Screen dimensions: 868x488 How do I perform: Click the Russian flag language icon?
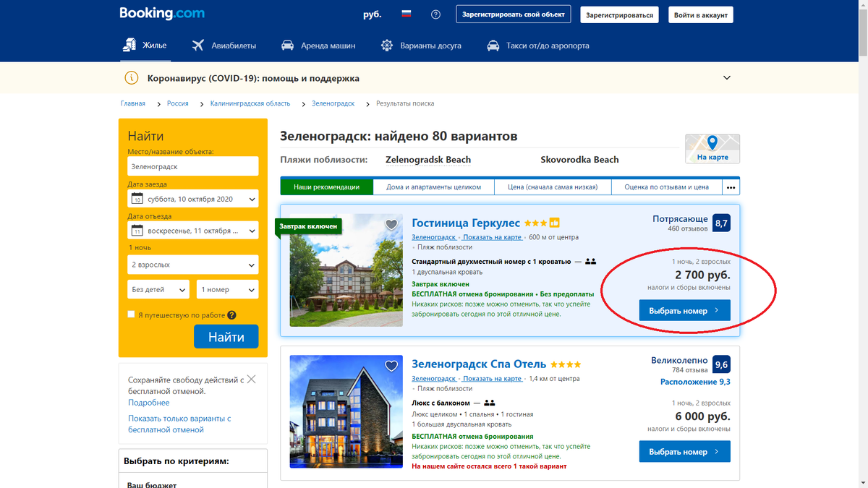coord(407,14)
